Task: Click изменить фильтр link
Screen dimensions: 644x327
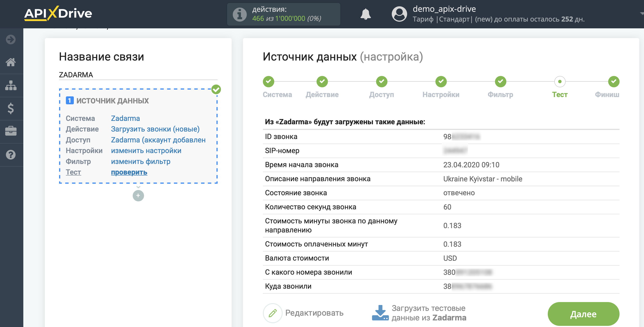Action: (x=140, y=161)
